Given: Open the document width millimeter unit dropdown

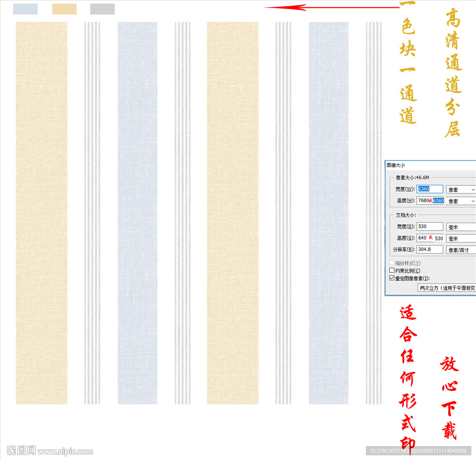Looking at the screenshot, I should pyautogui.click(x=461, y=227).
